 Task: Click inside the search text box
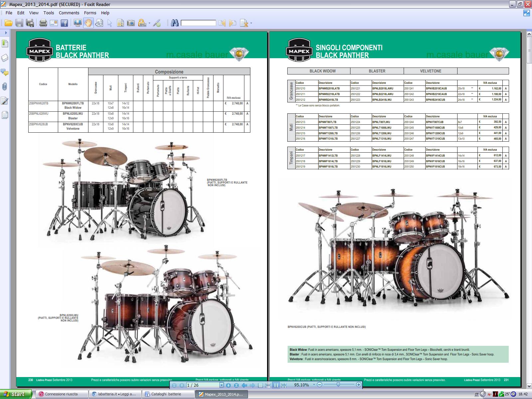tap(199, 23)
